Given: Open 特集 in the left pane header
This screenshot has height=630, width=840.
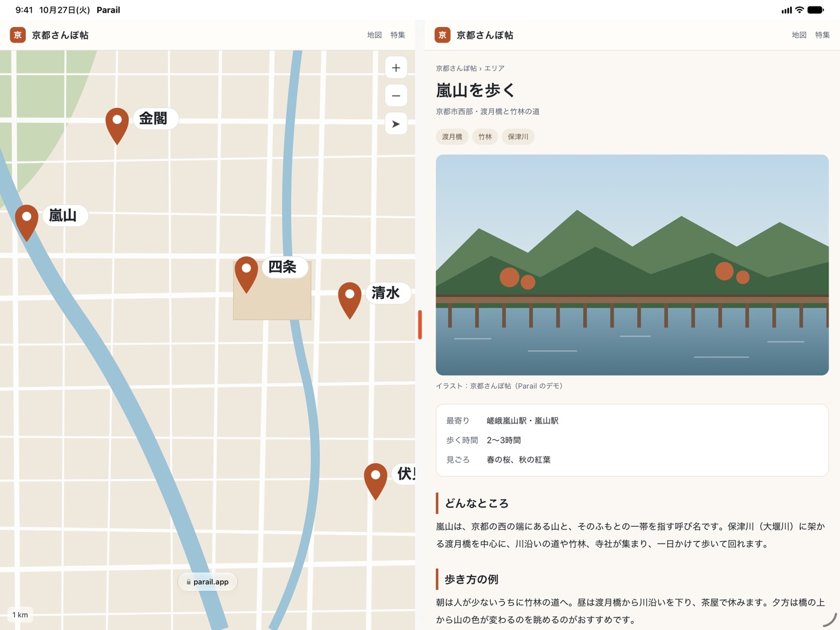Looking at the screenshot, I should [398, 35].
